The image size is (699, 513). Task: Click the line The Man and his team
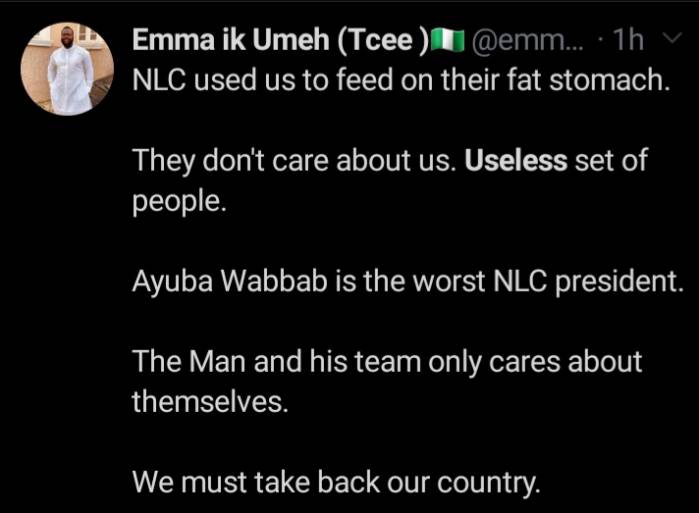pyautogui.click(x=387, y=361)
